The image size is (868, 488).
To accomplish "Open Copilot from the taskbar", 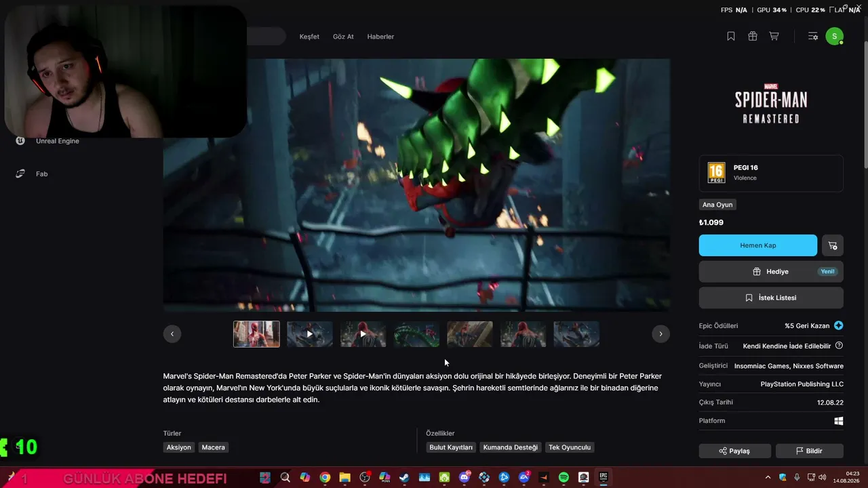I will pyautogui.click(x=305, y=478).
